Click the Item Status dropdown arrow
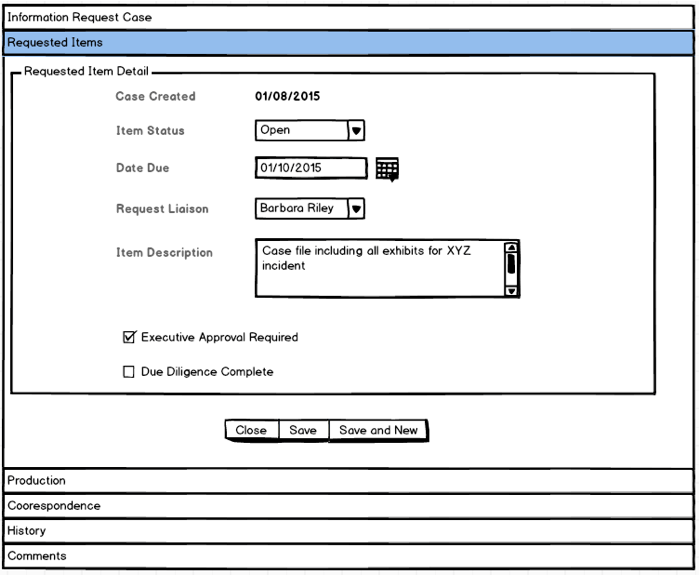 [x=356, y=130]
